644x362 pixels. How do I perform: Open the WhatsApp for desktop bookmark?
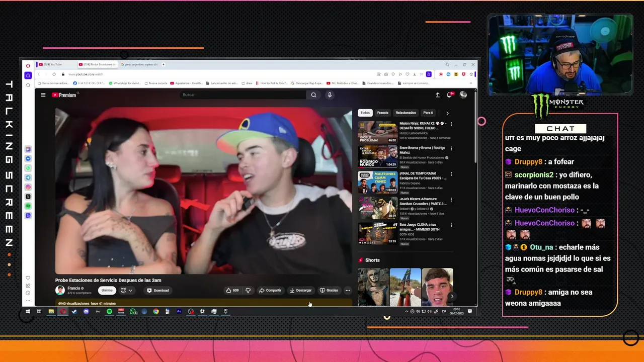point(125,83)
